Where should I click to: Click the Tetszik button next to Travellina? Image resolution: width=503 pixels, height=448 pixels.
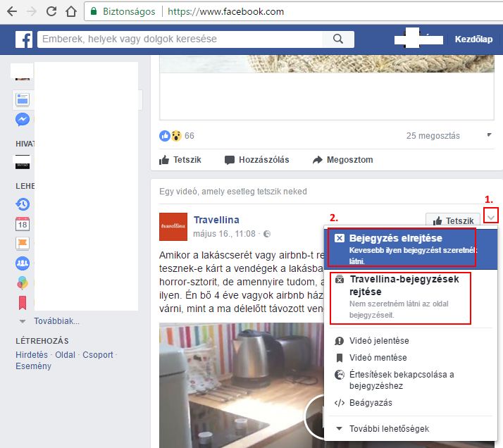453,220
